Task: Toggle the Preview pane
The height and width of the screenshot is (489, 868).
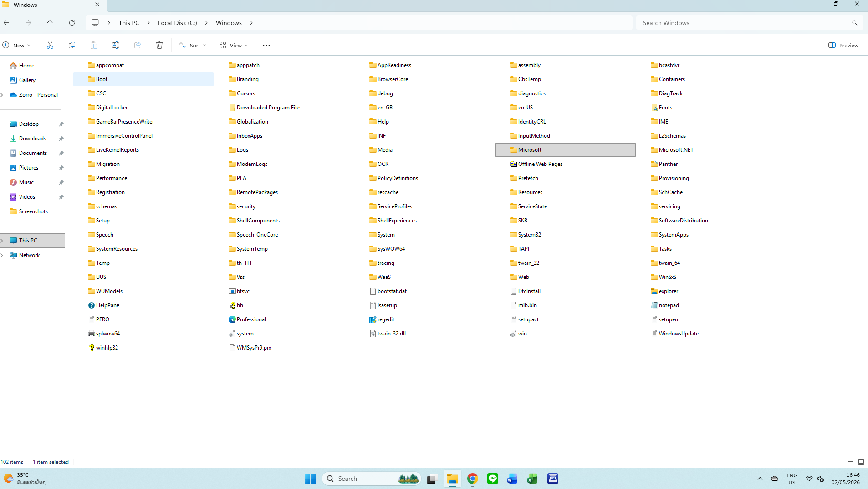Action: click(x=843, y=45)
